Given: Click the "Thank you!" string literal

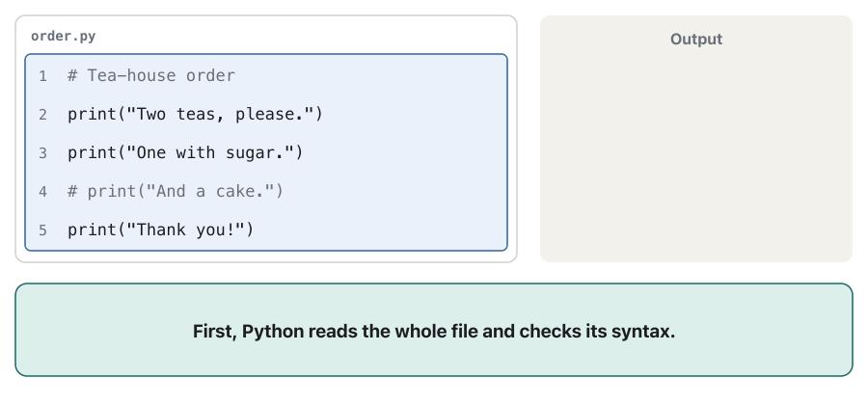Looking at the screenshot, I should (185, 229).
